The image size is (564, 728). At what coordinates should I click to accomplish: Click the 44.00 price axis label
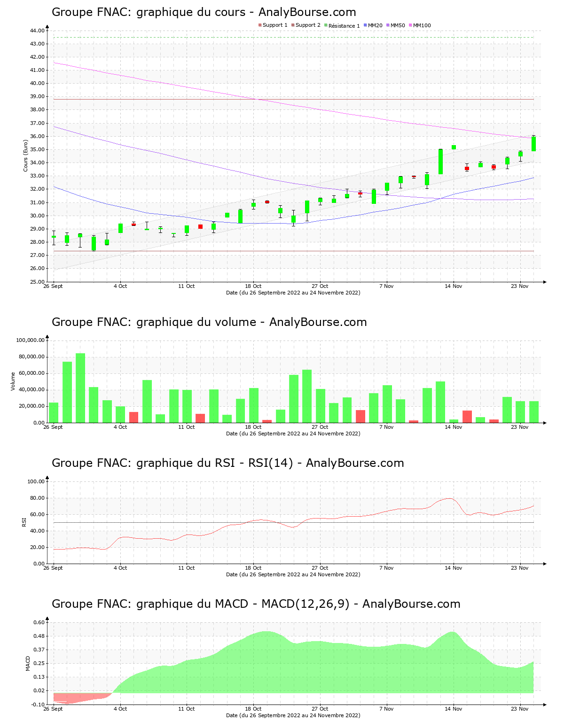37,31
